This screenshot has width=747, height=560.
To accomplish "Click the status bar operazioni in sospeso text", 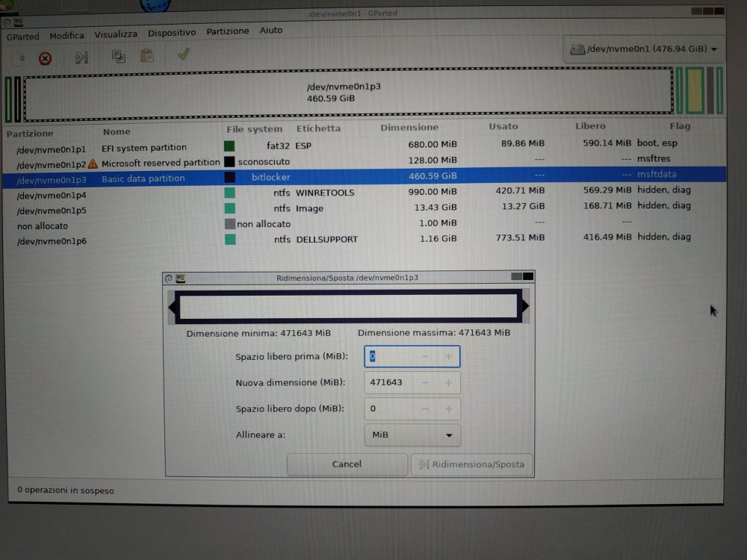I will (x=66, y=491).
